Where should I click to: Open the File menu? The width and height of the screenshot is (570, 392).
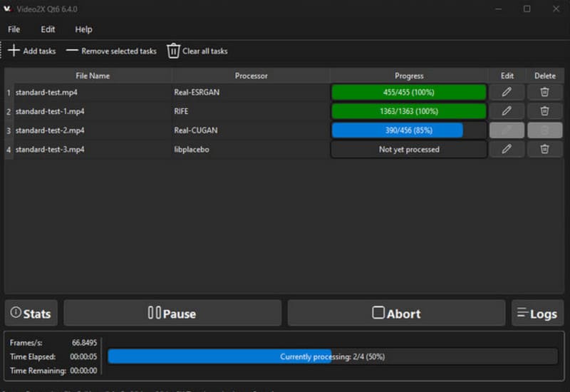click(x=14, y=29)
